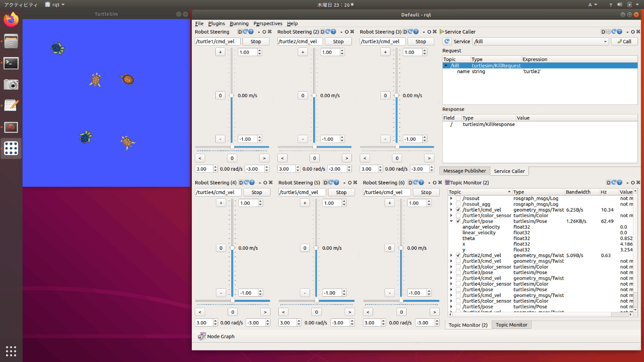Stop the /turtle4/cmd_vel steering
The image size is (644, 362).
click(257, 192)
